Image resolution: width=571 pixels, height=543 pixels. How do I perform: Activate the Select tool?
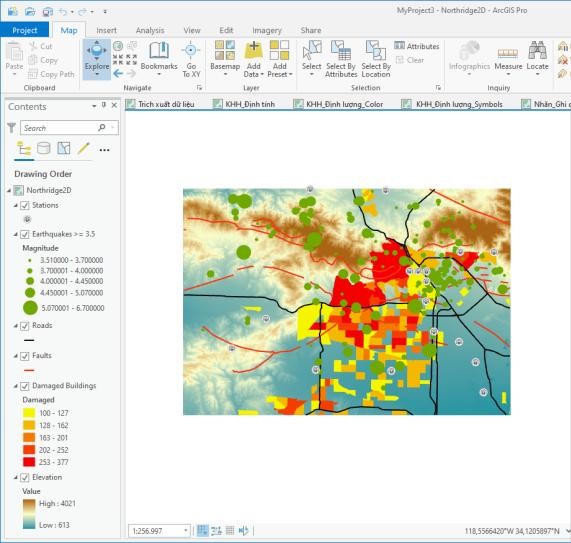[x=311, y=58]
